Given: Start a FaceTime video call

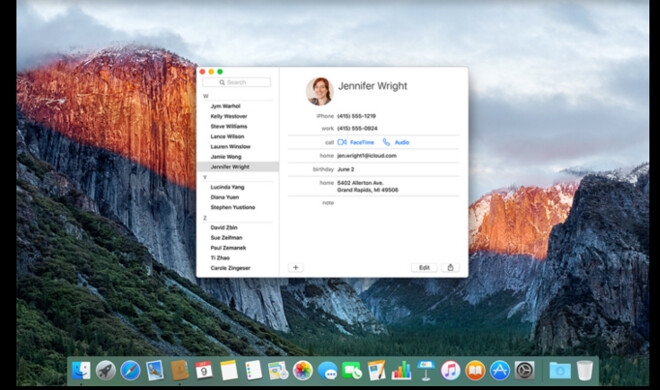Looking at the screenshot, I should 356,142.
